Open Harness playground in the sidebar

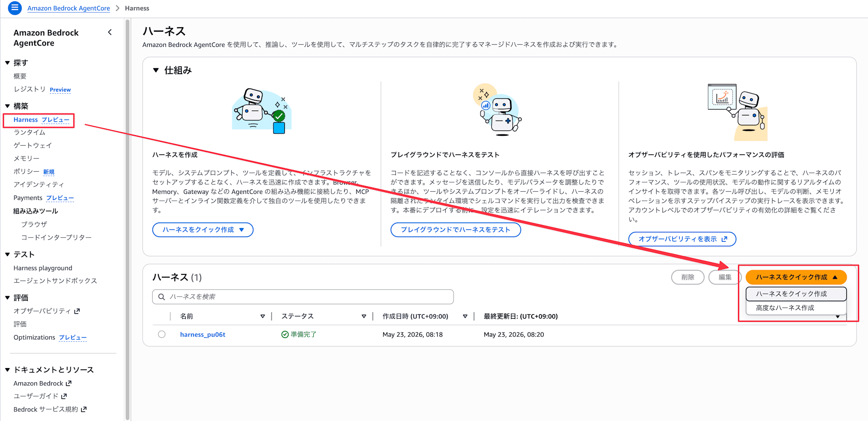[x=43, y=268]
